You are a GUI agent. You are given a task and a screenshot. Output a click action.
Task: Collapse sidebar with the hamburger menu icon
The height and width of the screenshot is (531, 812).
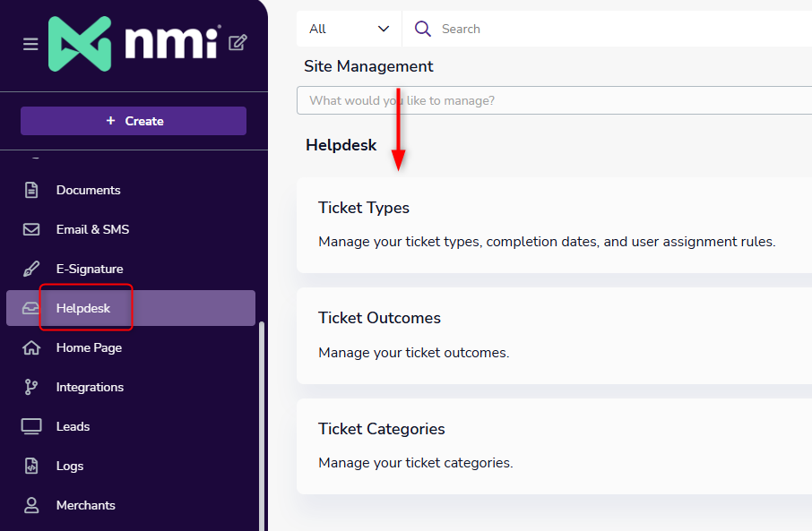pyautogui.click(x=30, y=44)
